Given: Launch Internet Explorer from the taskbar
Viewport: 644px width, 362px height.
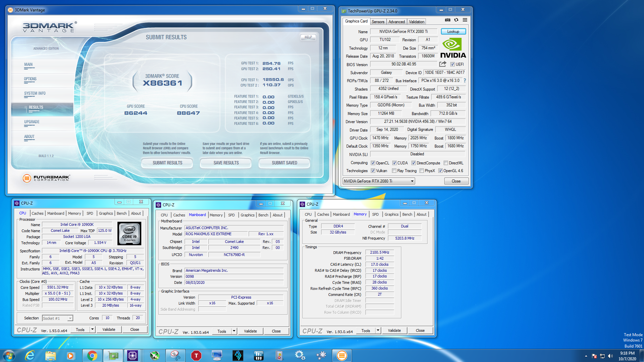Looking at the screenshot, I should (30, 356).
